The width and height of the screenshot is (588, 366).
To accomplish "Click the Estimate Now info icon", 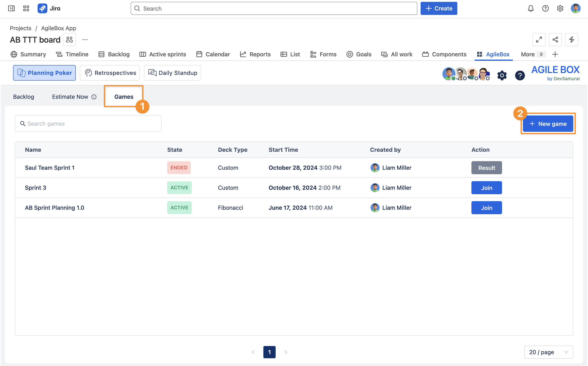I will pyautogui.click(x=94, y=97).
